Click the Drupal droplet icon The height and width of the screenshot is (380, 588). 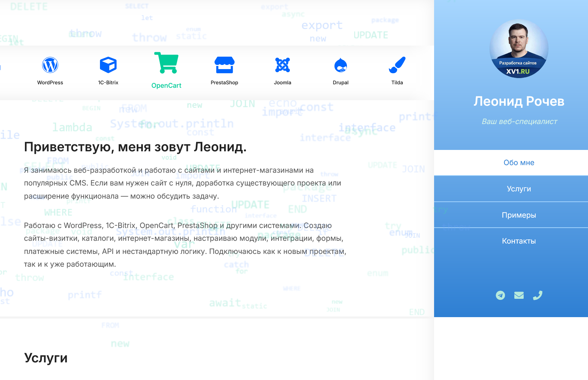341,64
